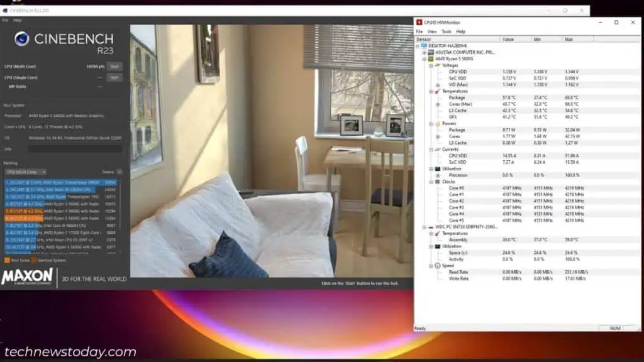The height and width of the screenshot is (362, 644).
Task: Select the Threadripper 2990W ranking row
Action: click(x=61, y=182)
